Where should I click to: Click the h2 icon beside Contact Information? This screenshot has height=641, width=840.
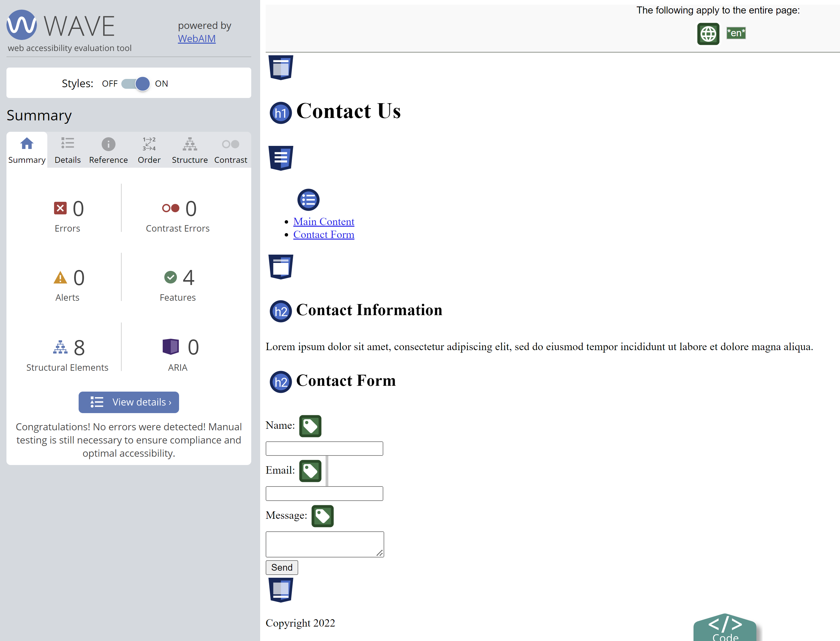[281, 311]
